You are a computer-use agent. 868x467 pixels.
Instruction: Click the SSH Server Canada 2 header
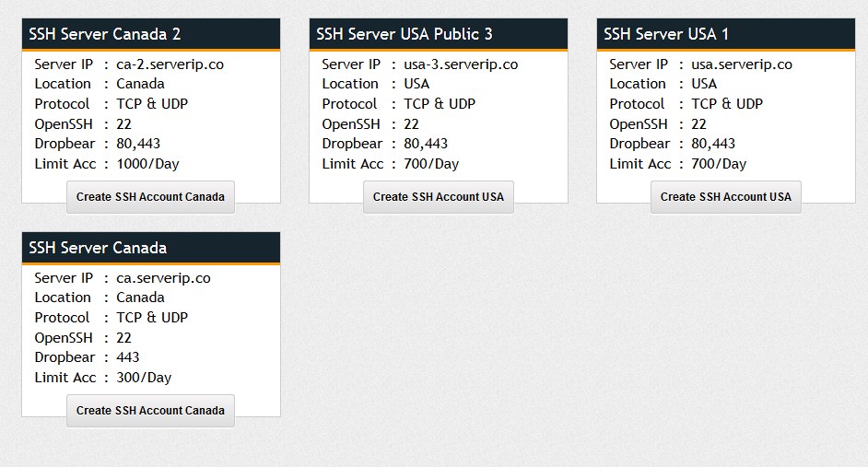pos(105,34)
